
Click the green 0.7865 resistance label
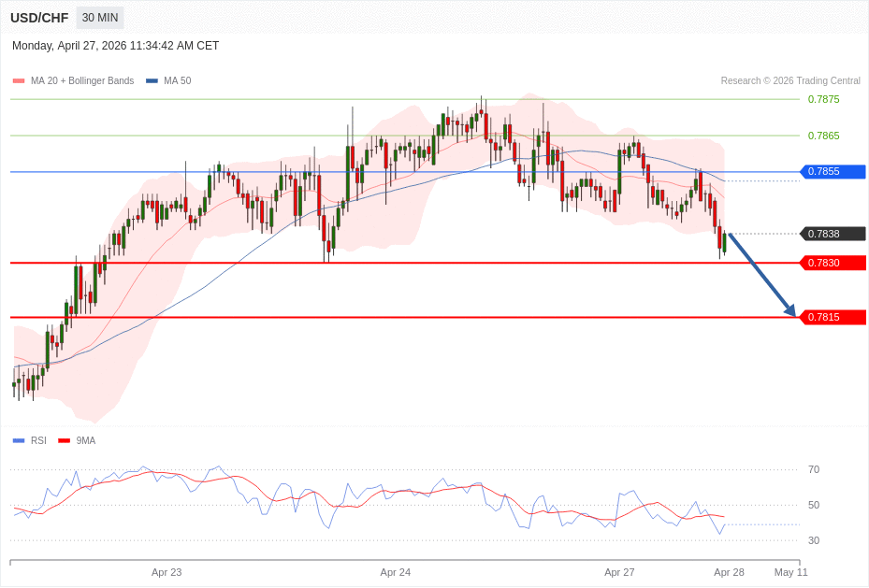coord(823,136)
